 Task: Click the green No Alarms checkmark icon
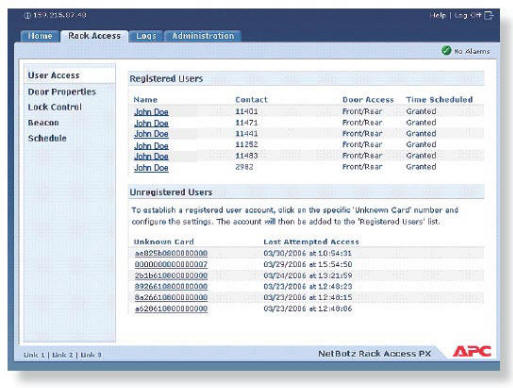pyautogui.click(x=446, y=51)
